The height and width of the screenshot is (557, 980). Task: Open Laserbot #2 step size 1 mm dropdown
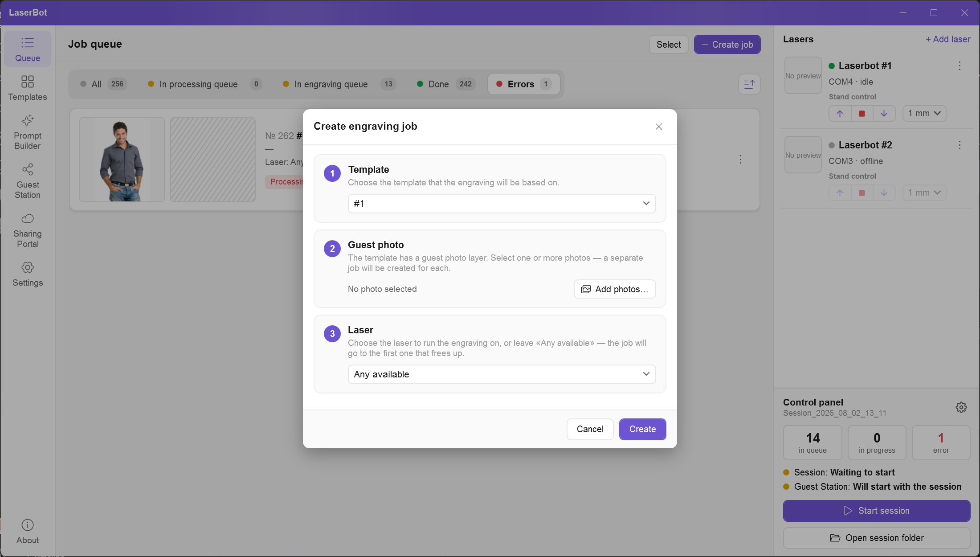tap(924, 192)
